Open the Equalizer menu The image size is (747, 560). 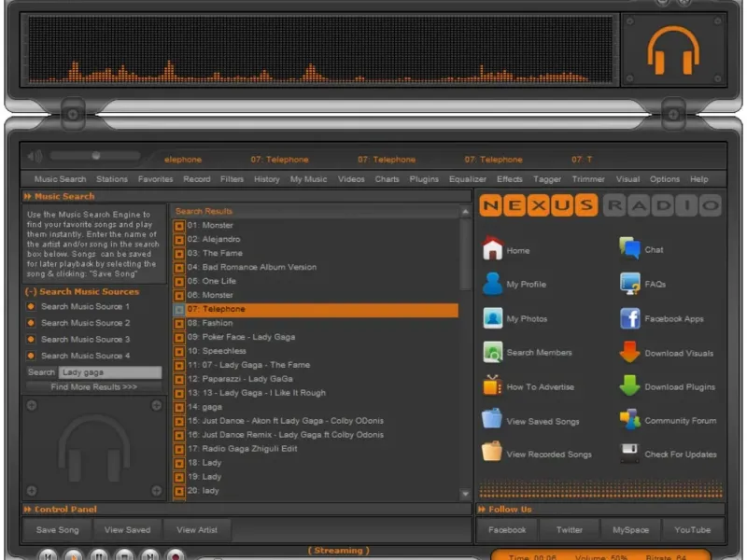[468, 179]
